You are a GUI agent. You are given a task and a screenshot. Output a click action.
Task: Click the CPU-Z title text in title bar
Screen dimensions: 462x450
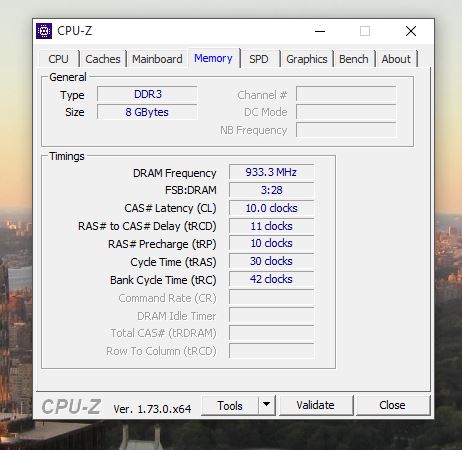[75, 31]
